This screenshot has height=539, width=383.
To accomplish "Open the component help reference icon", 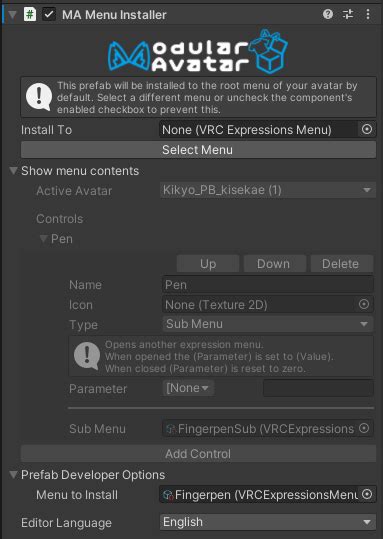I will click(328, 14).
